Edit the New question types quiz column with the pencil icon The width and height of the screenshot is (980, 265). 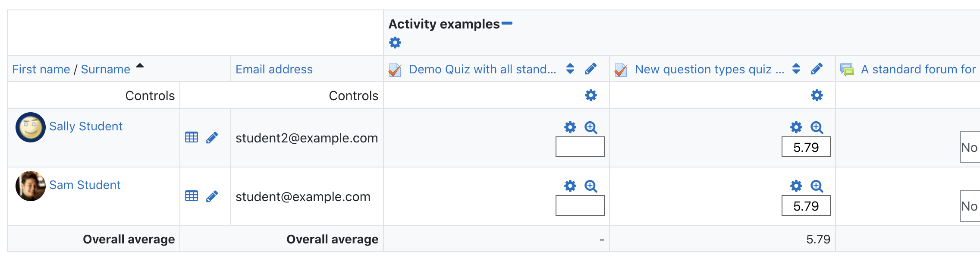[x=817, y=69]
